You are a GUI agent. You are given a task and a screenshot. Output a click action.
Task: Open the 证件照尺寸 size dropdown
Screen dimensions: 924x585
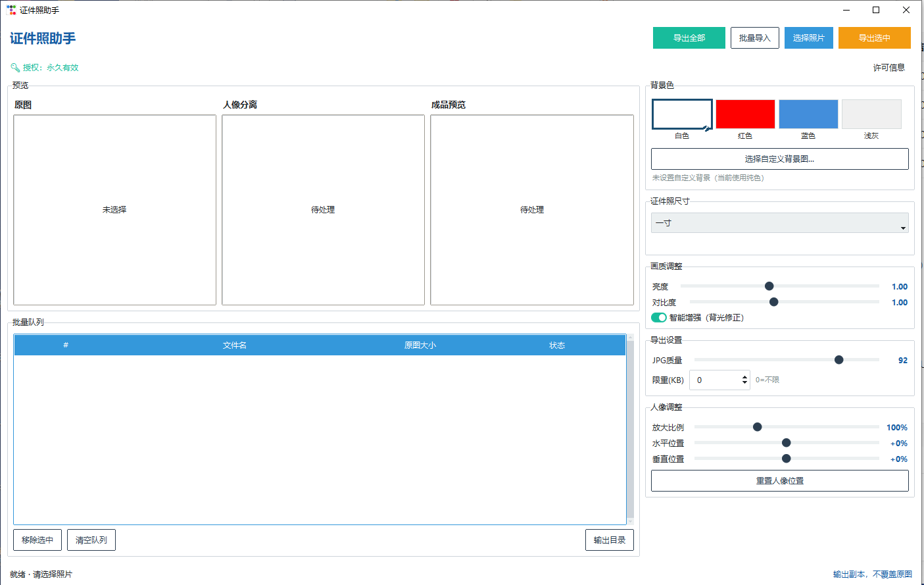tap(780, 223)
